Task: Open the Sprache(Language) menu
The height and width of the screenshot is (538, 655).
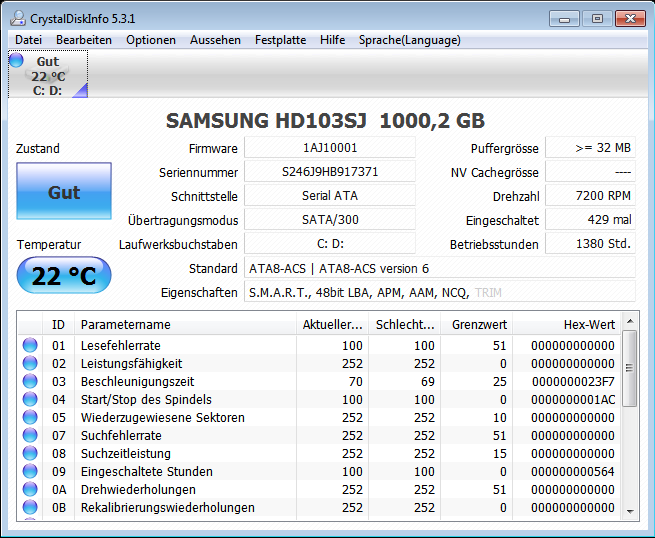Action: (x=410, y=40)
